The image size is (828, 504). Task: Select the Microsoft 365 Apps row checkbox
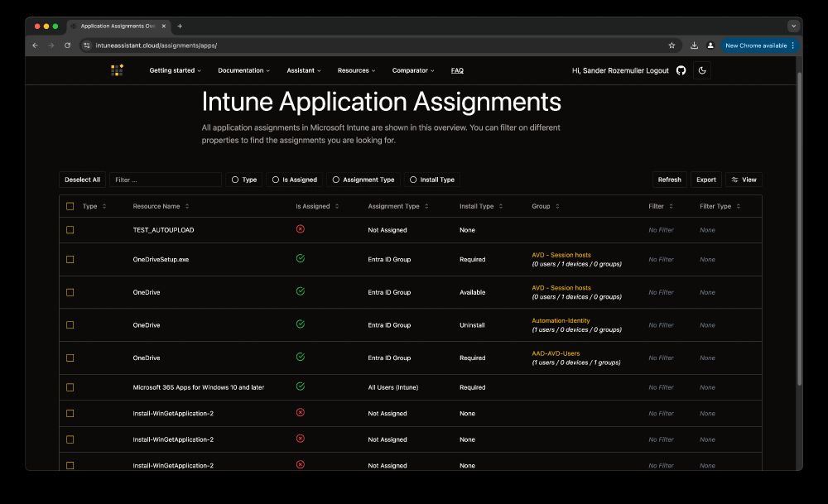[x=70, y=387]
